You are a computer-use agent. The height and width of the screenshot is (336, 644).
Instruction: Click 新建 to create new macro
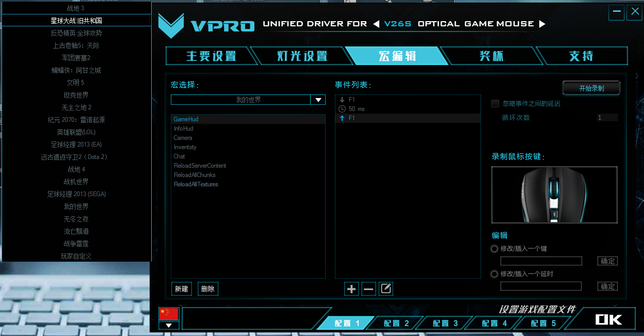click(x=181, y=289)
